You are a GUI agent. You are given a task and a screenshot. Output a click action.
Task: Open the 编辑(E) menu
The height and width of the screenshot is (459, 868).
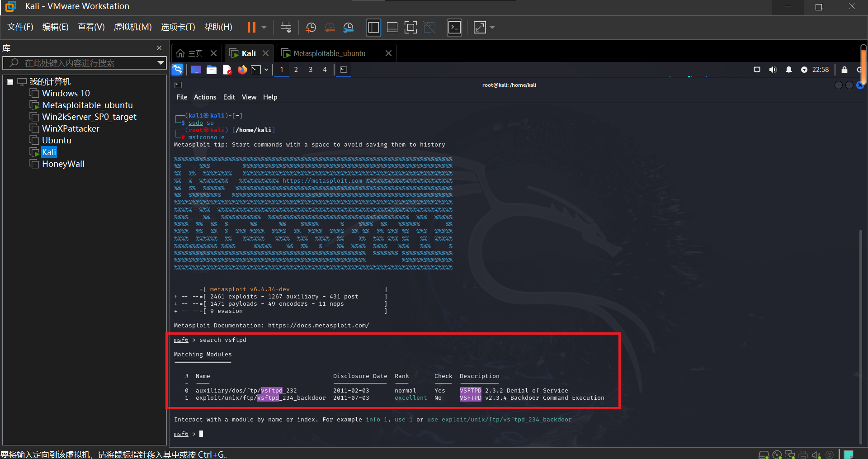(56, 27)
